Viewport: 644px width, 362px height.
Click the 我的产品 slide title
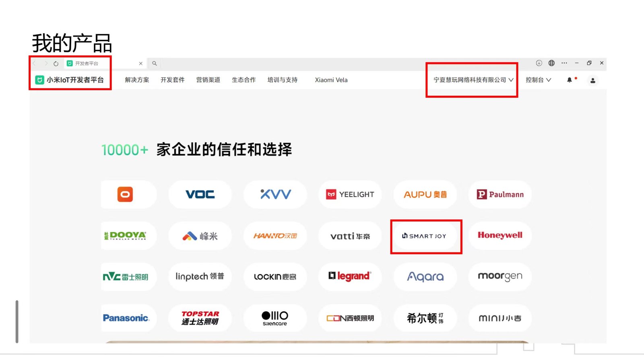[72, 43]
